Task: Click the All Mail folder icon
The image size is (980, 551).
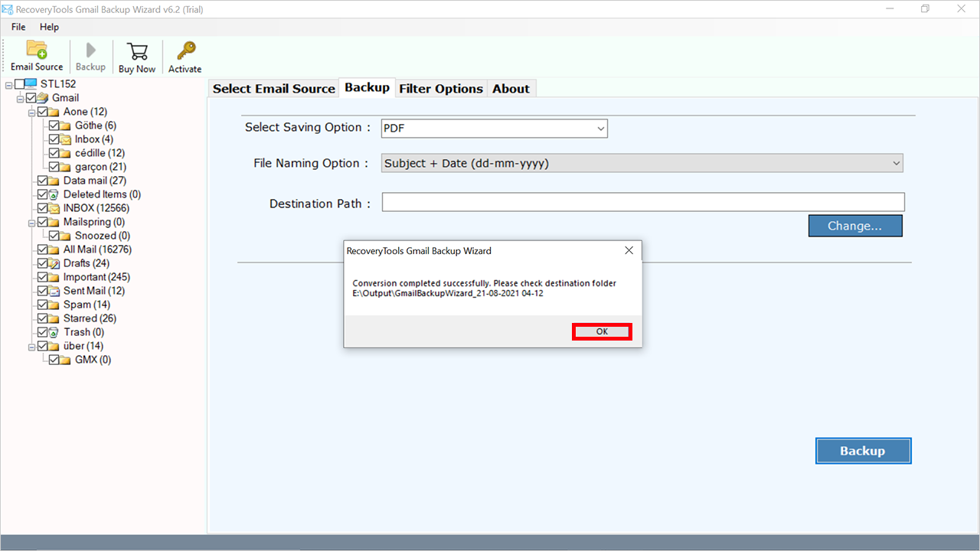Action: coord(54,249)
